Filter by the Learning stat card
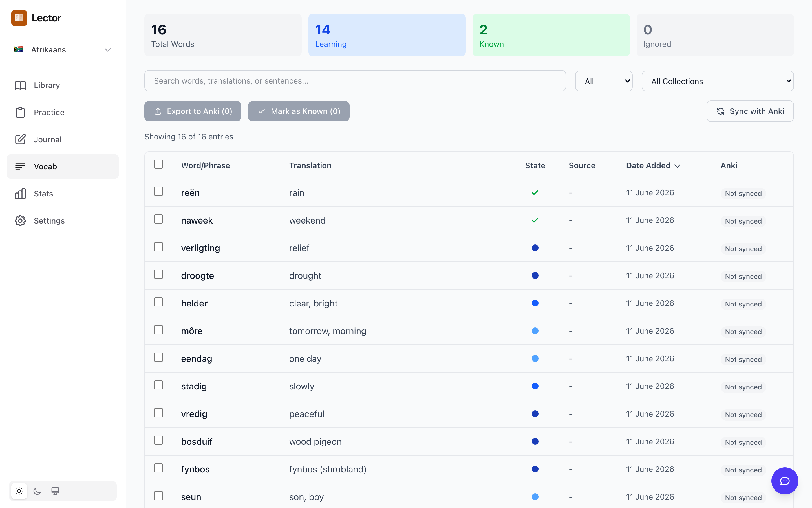 387,35
